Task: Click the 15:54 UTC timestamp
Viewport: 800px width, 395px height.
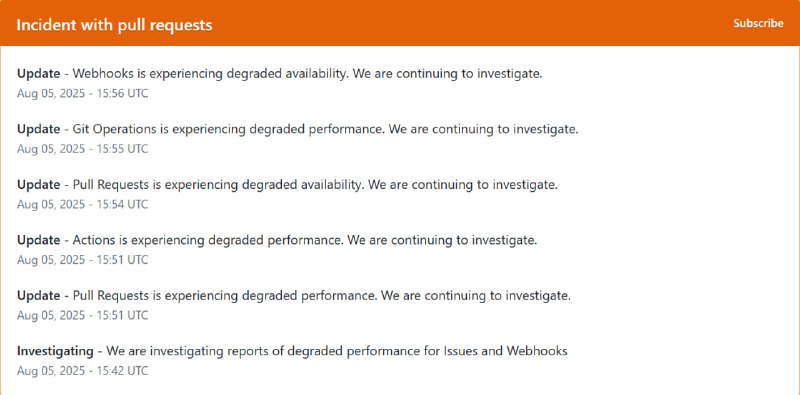Action: pos(83,205)
